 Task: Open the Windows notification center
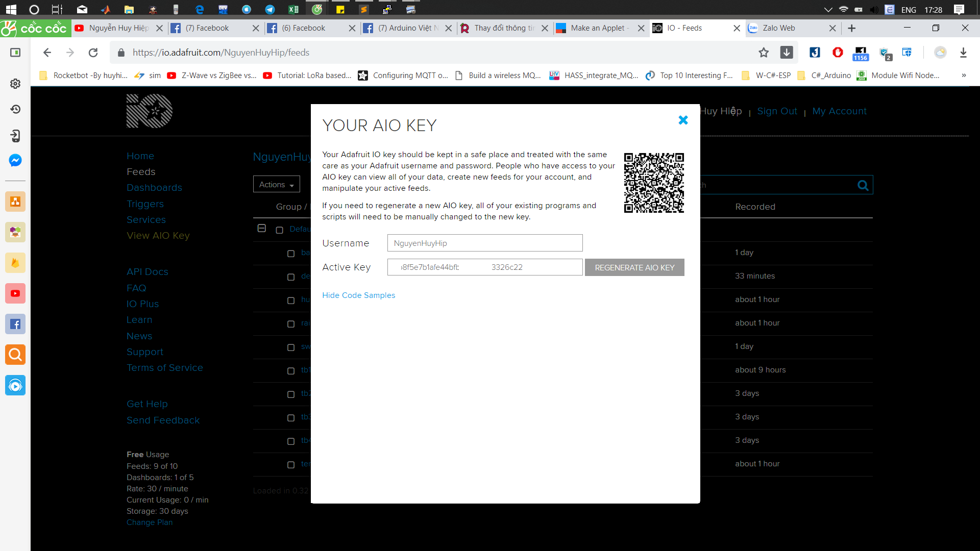tap(959, 9)
